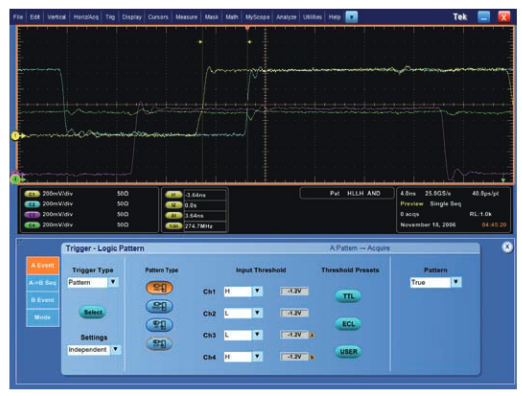Click the '4.0ns' timebase readout

tap(408, 193)
